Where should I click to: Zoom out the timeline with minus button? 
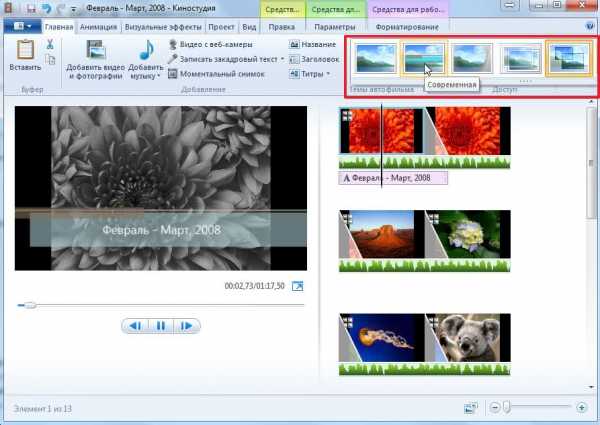494,408
